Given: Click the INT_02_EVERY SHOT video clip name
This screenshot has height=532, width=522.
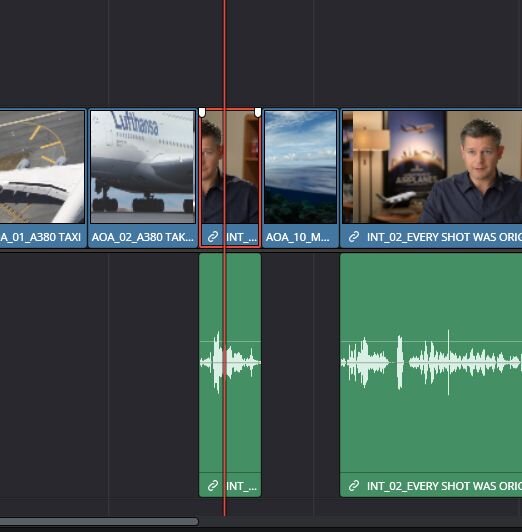Looking at the screenshot, I should (x=444, y=237).
